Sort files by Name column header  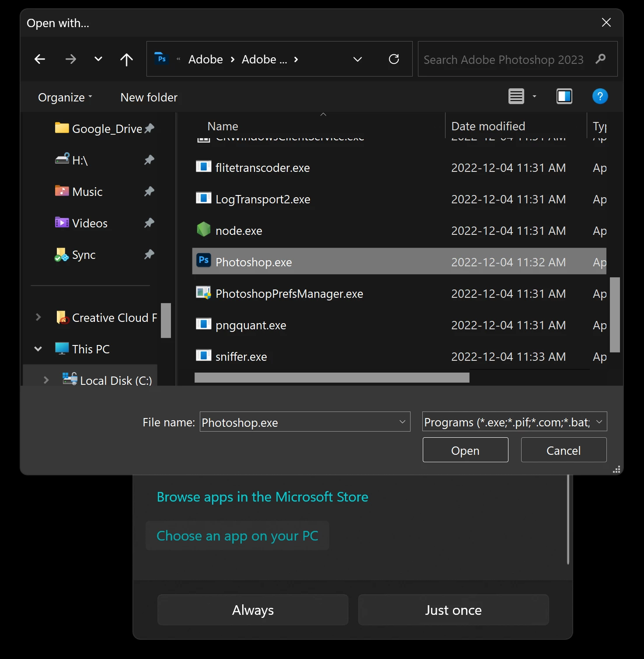(223, 126)
